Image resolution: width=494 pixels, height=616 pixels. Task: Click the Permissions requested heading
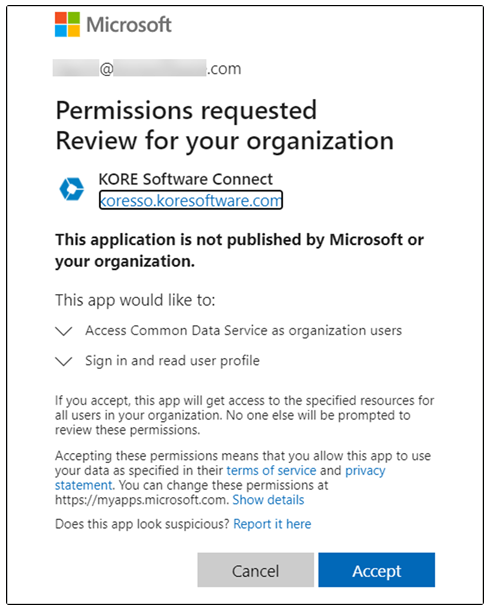(186, 110)
